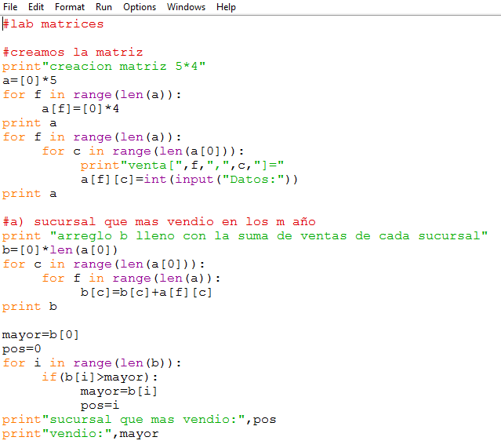The width and height of the screenshot is (501, 448).
Task: Click the comment '#a) sucursal que mas vendio'
Action: click(x=159, y=222)
